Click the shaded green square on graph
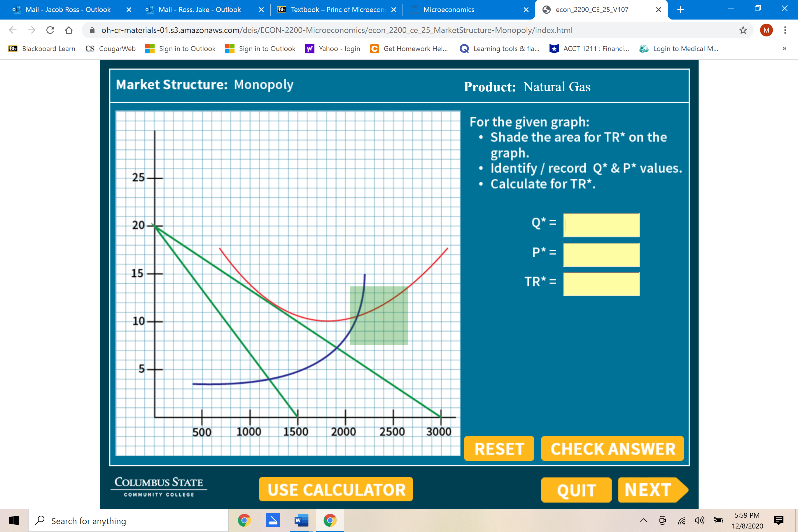 coord(379,316)
